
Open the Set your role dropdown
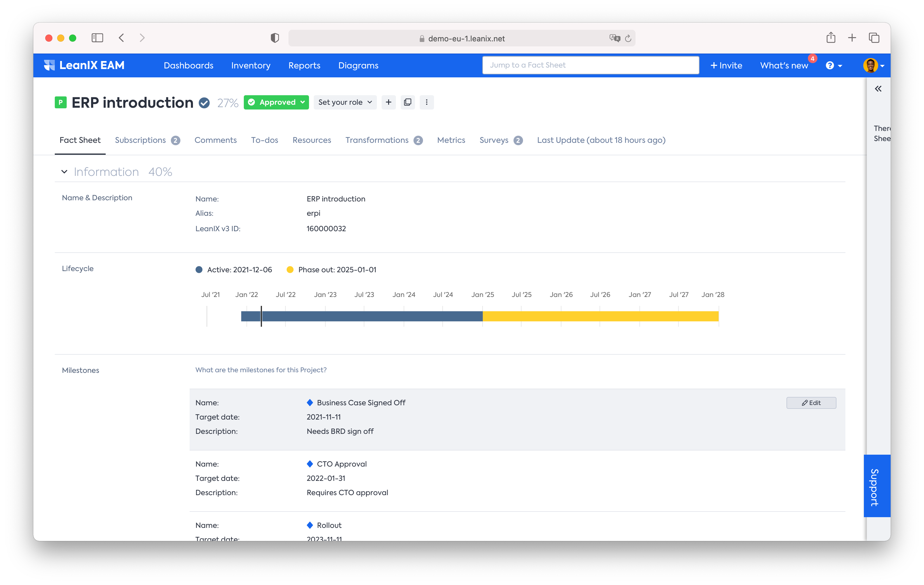(345, 102)
